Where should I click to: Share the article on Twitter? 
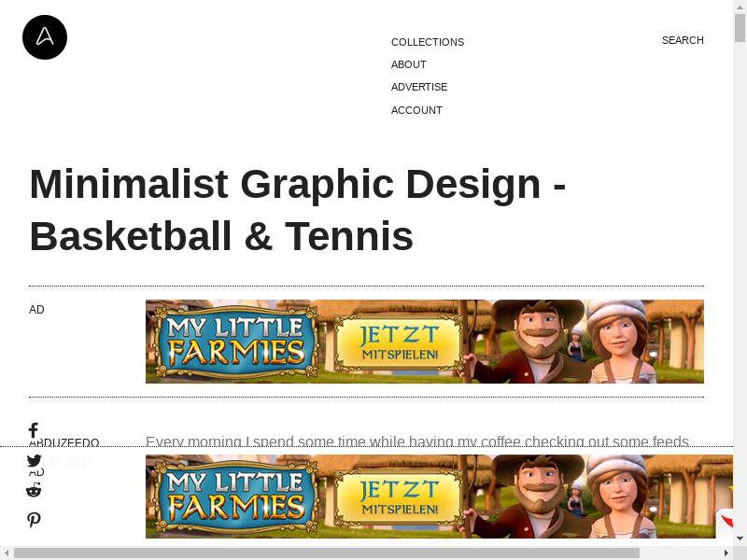point(34,460)
